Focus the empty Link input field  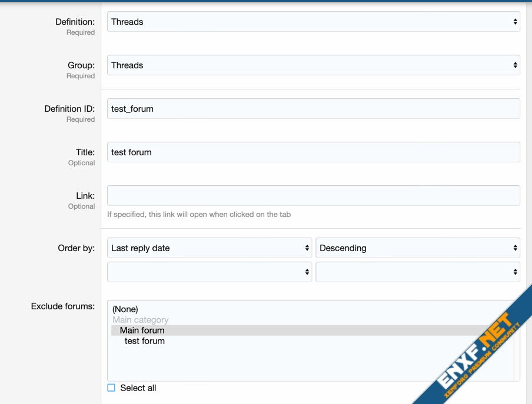tap(313, 196)
